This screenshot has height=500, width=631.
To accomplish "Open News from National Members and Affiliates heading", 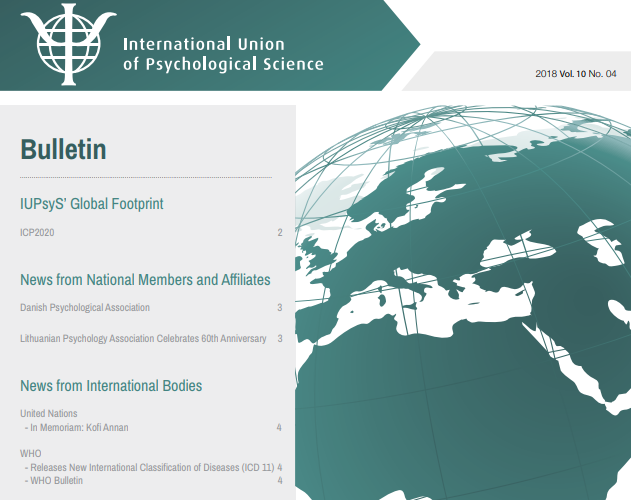I will [145, 280].
